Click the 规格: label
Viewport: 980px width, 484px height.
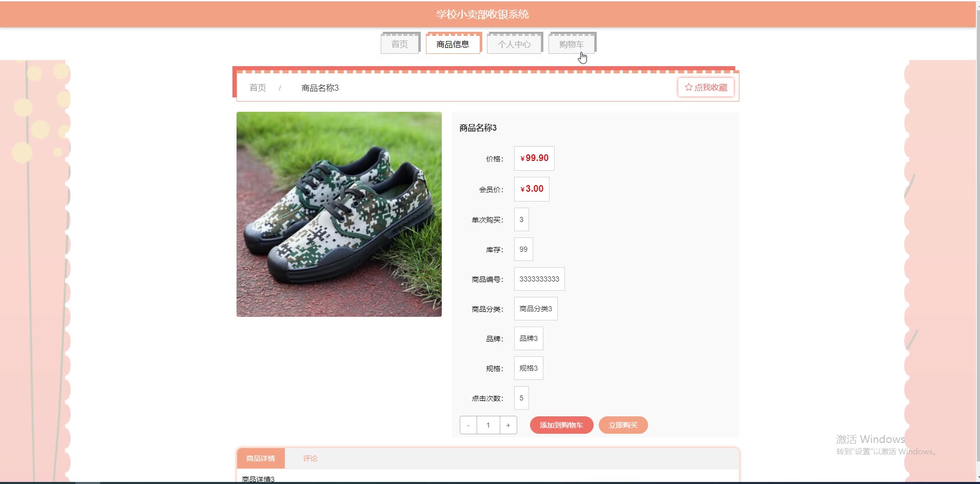(x=495, y=369)
